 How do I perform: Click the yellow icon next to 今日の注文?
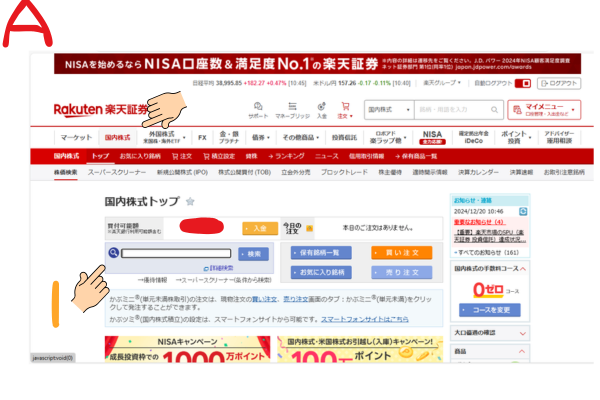[x=309, y=229]
